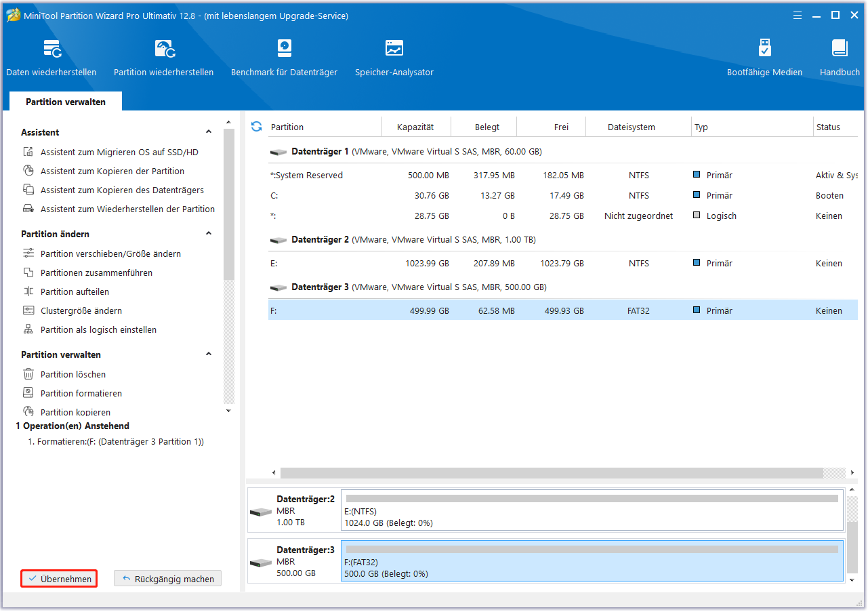Image resolution: width=868 pixels, height=612 pixels.
Task: Open the application menu (hamburger icon)
Action: click(799, 15)
